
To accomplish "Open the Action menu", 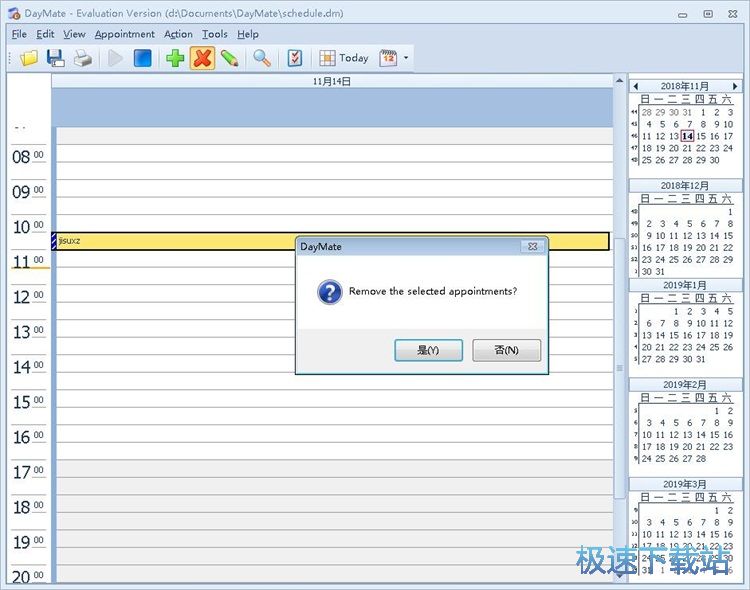I will point(178,34).
